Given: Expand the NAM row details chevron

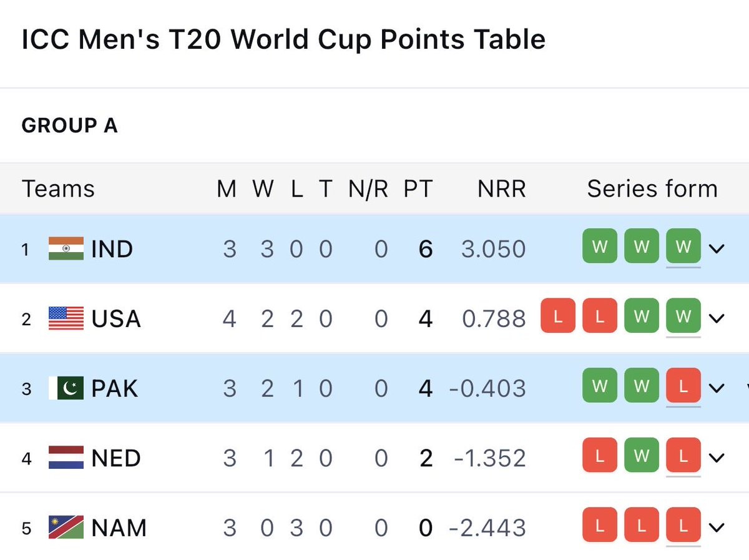Looking at the screenshot, I should point(717,528).
